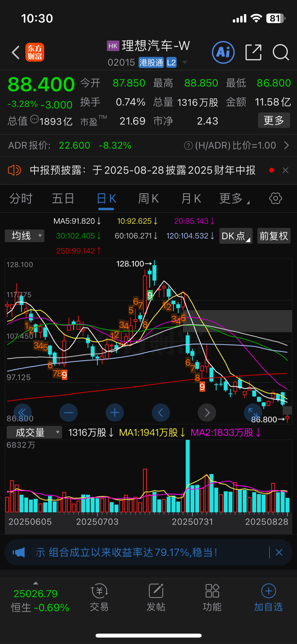Image resolution: width=297 pixels, height=644 pixels.
Task: Expand Hang Seng index bar arrow
Action: click(36, 583)
